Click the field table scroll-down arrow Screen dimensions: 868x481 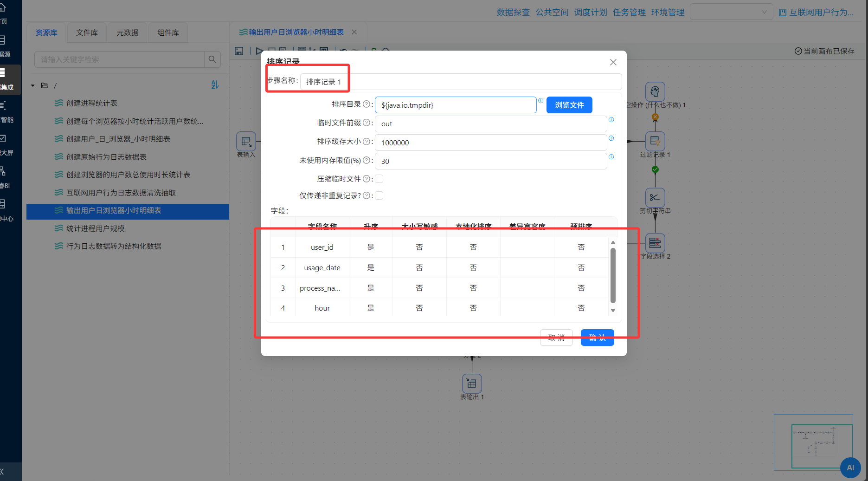[x=613, y=310]
